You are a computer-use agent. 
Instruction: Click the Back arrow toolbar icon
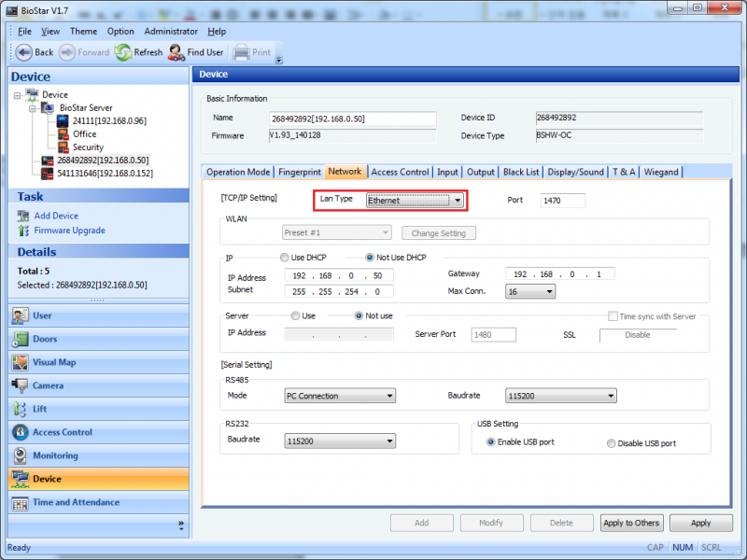(x=23, y=52)
